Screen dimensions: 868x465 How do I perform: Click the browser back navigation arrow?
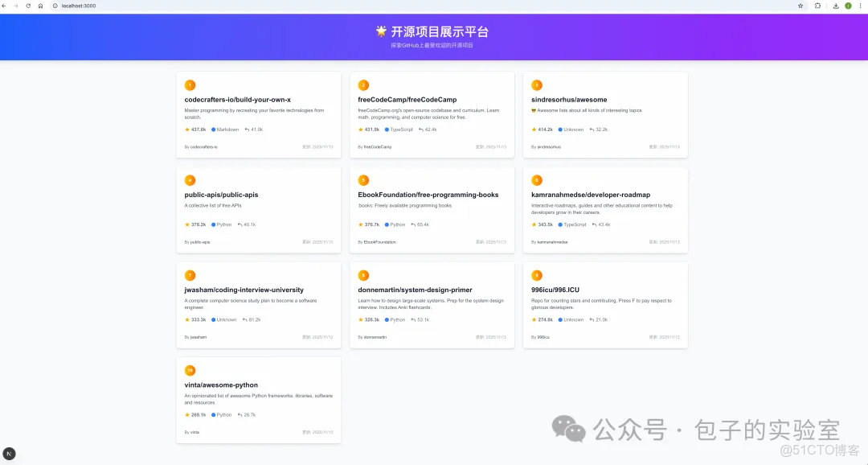click(6, 6)
